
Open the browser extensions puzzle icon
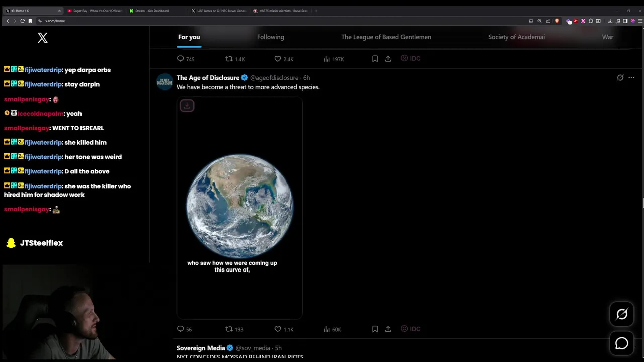coord(591,21)
